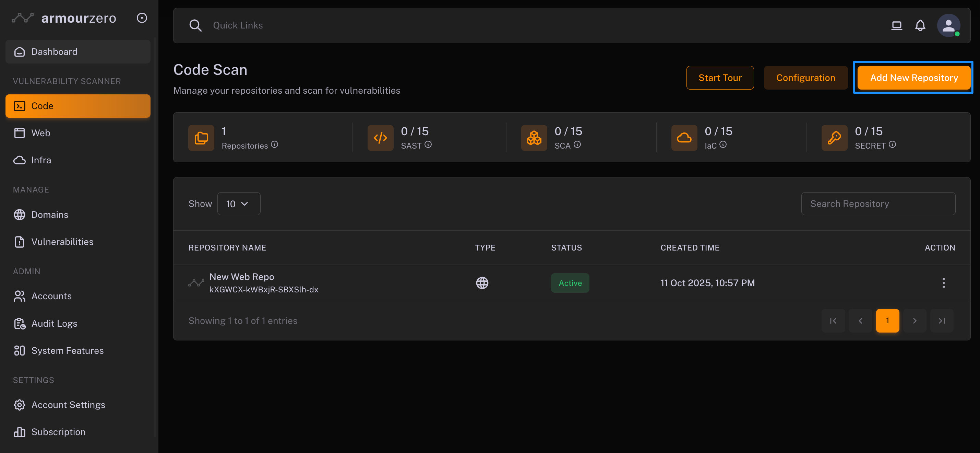This screenshot has height=453, width=980.
Task: Open the Web scanner menu item
Action: coord(41,133)
